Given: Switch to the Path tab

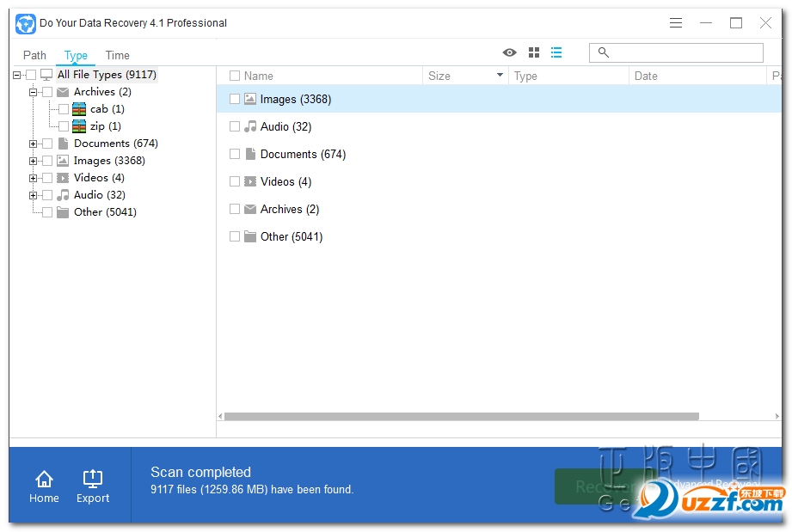Looking at the screenshot, I should [34, 55].
